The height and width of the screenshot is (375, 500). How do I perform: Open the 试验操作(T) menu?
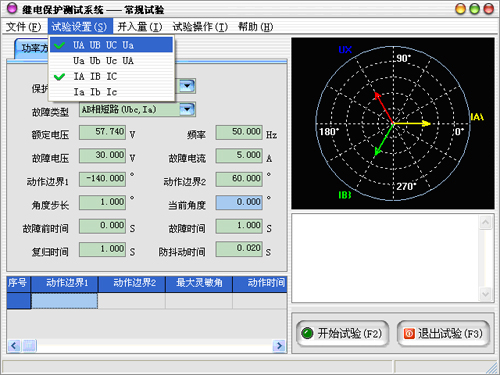point(200,27)
